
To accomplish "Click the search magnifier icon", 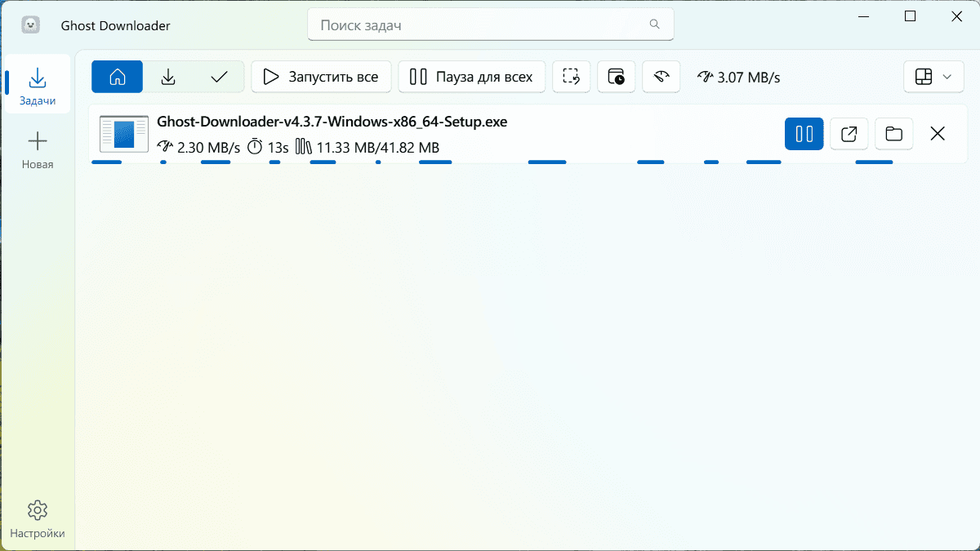I will 654,24.
